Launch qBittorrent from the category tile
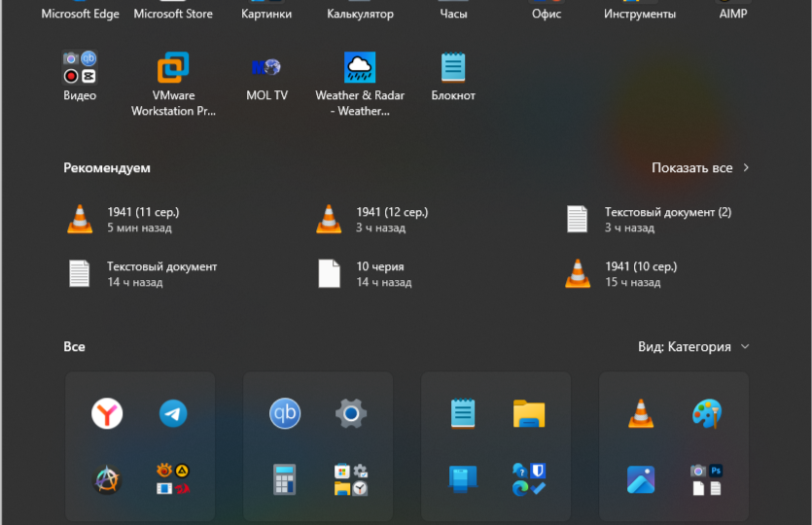 click(x=285, y=413)
